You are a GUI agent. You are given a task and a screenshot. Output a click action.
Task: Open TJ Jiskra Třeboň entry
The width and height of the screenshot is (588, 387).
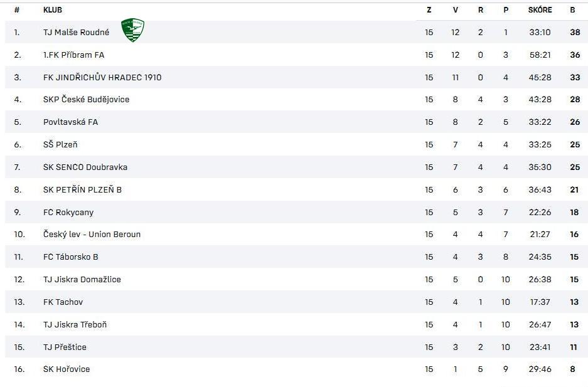[75, 324]
